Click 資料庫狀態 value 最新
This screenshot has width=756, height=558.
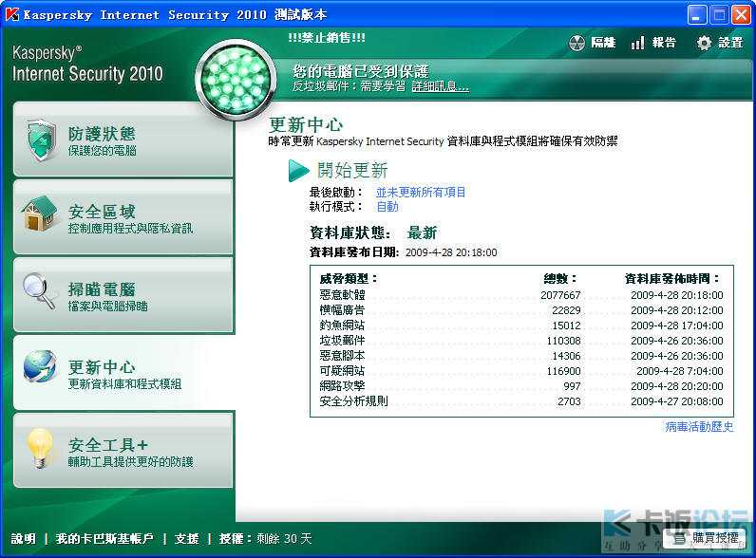pyautogui.click(x=423, y=233)
